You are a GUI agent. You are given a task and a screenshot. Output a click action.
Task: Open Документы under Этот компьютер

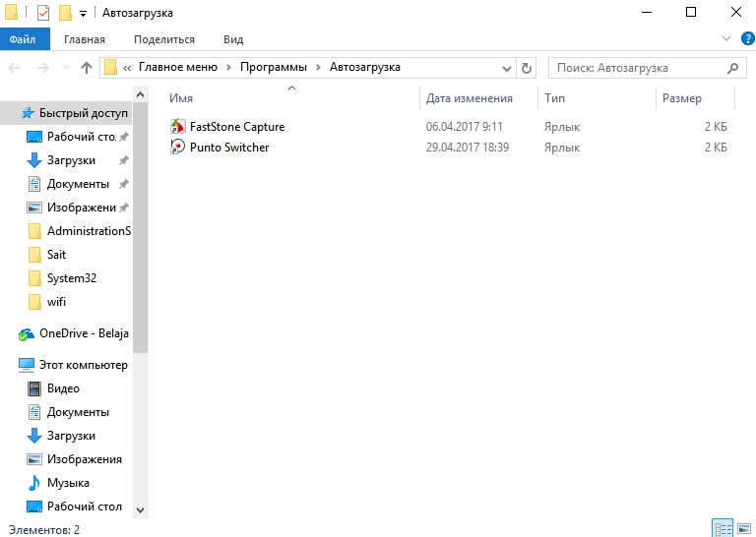click(x=68, y=412)
